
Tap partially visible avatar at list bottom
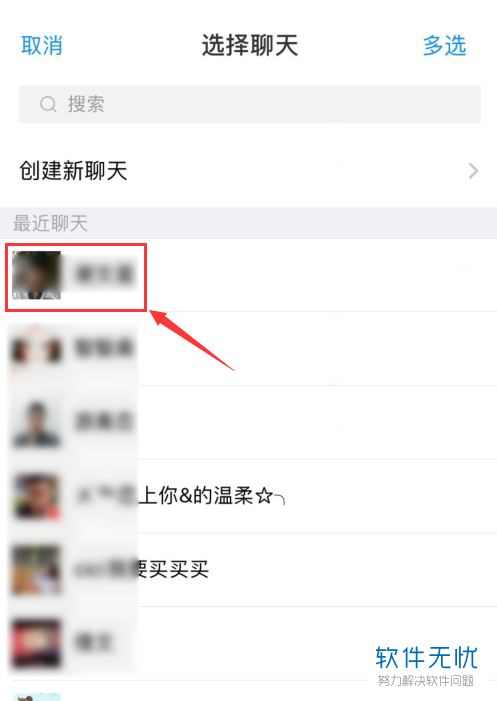pyautogui.click(x=36, y=697)
